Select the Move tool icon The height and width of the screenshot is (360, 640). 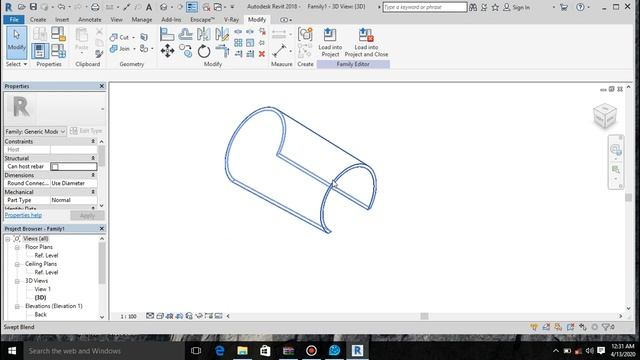[x=167, y=51]
